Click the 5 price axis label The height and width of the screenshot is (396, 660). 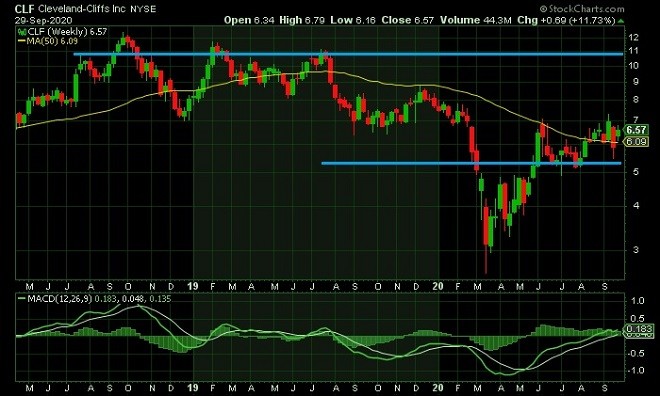636,172
